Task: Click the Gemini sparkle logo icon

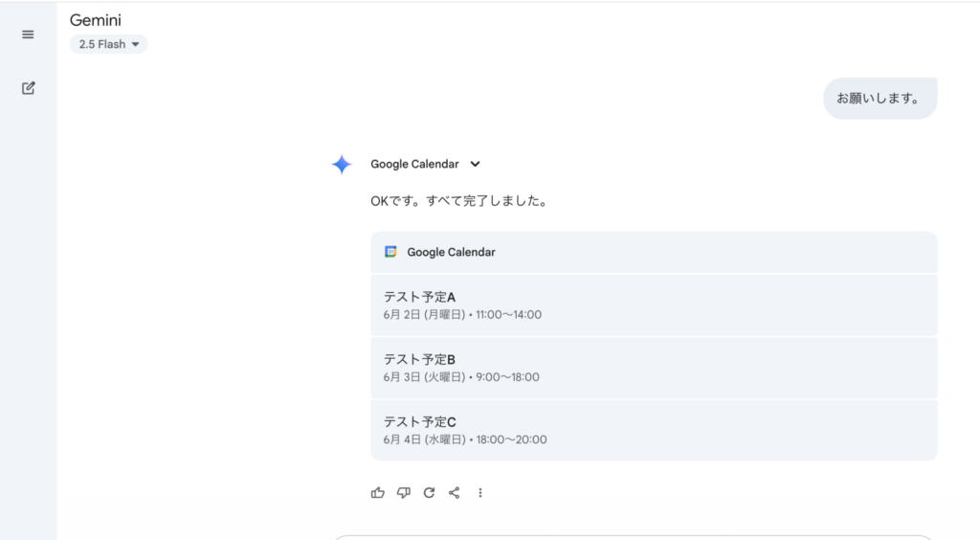Action: click(342, 165)
